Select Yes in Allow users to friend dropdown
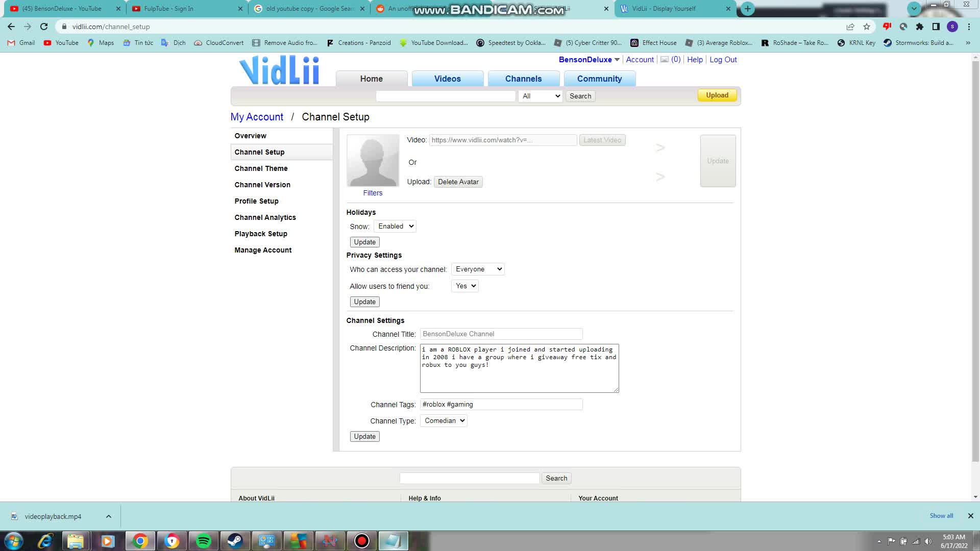 465,285
